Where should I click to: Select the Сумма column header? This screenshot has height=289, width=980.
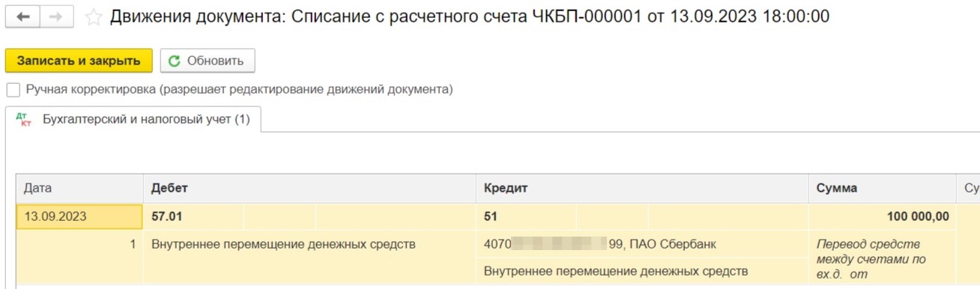pyautogui.click(x=882, y=189)
